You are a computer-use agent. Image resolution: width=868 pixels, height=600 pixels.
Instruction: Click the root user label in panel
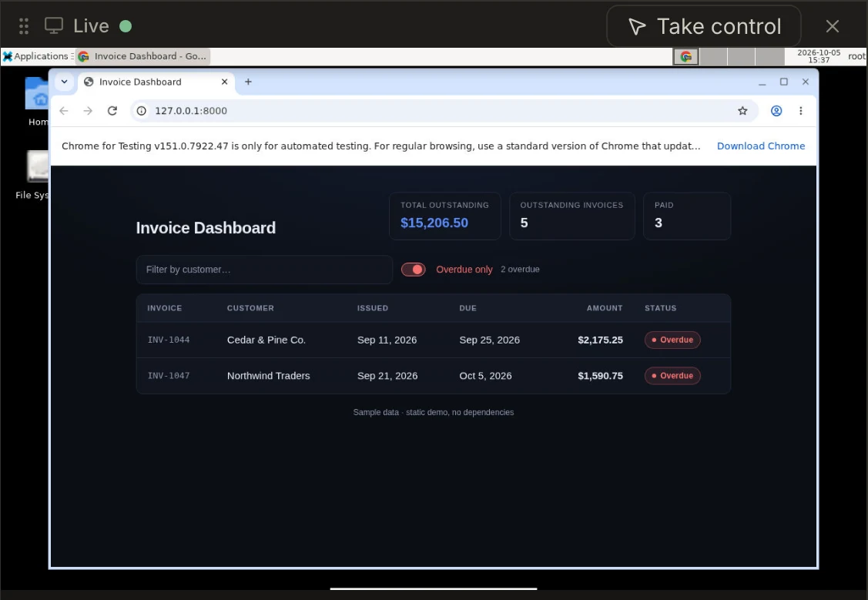[856, 56]
